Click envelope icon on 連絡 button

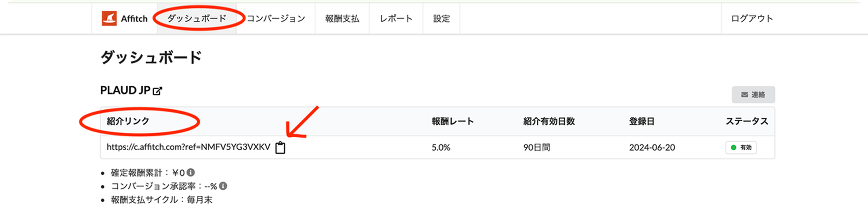(744, 95)
